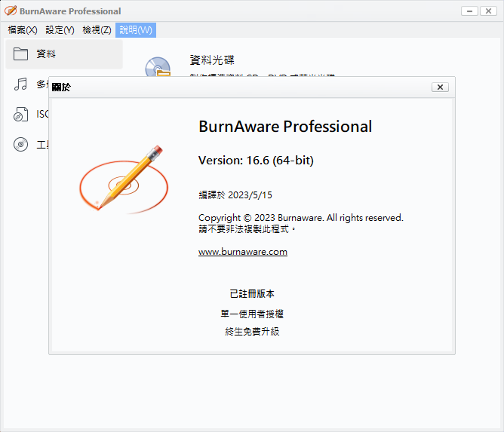Click the BurnAware Professional heading in dialog
The image size is (504, 432).
click(285, 126)
